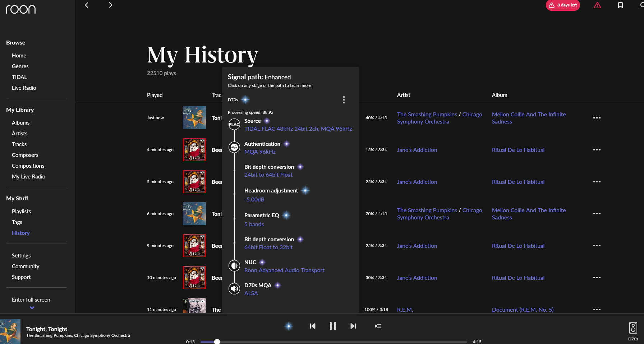Image resolution: width=644 pixels, height=344 pixels.
Task: Click album art for Just now row
Action: [x=194, y=118]
